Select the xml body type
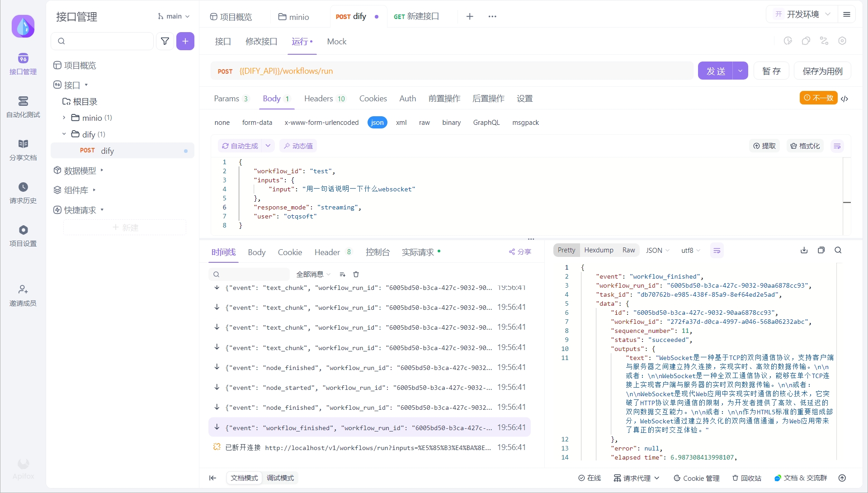Viewport: 868px width, 493px height. pos(401,123)
